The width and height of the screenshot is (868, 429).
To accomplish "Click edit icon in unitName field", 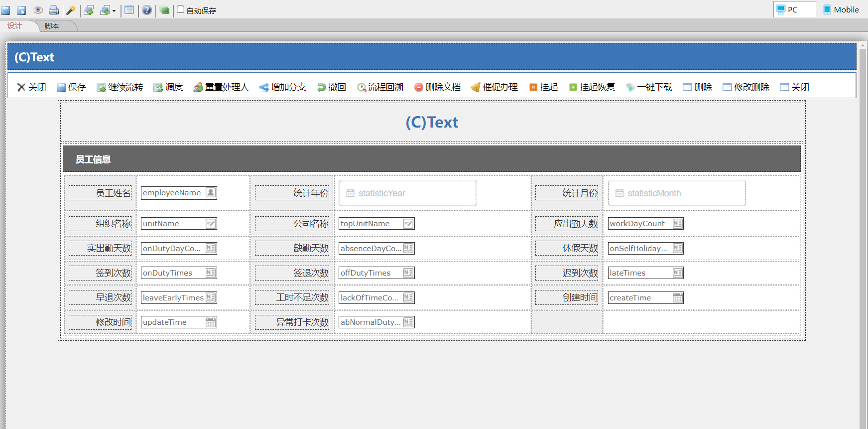I will [x=211, y=224].
